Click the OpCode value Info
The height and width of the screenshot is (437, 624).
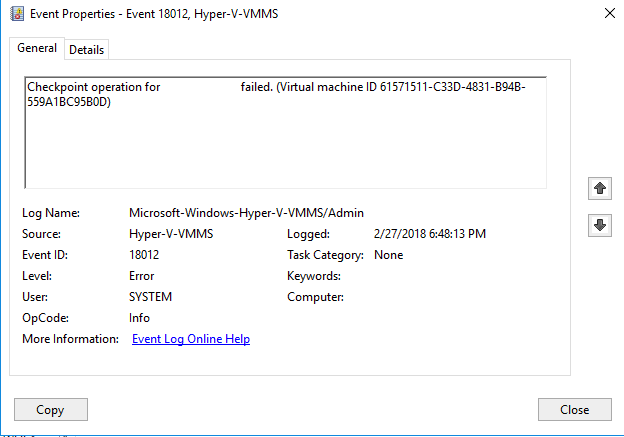[x=139, y=318]
